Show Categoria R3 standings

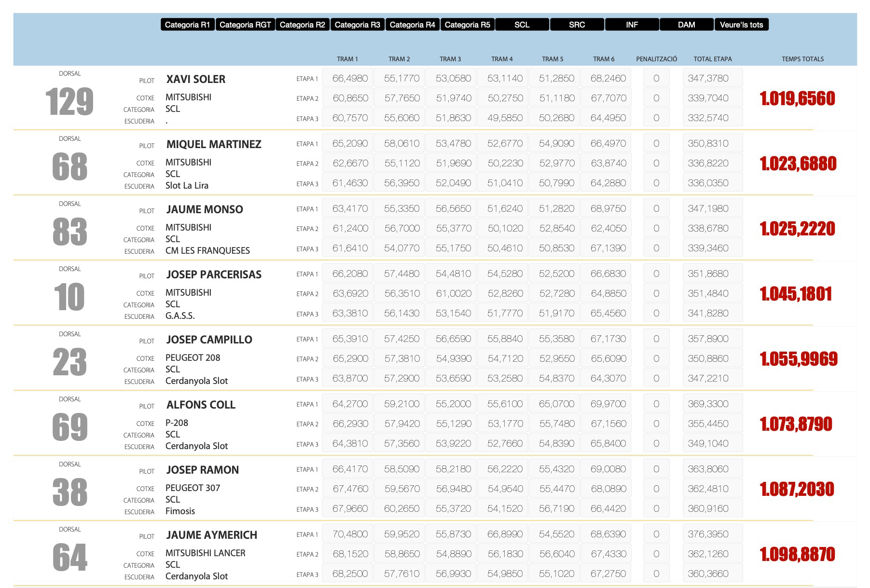(x=358, y=25)
